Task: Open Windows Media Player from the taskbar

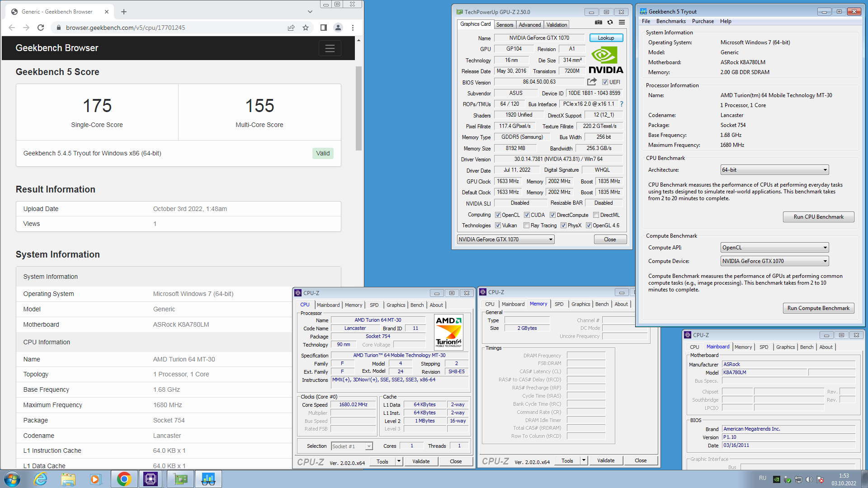Action: (x=95, y=479)
